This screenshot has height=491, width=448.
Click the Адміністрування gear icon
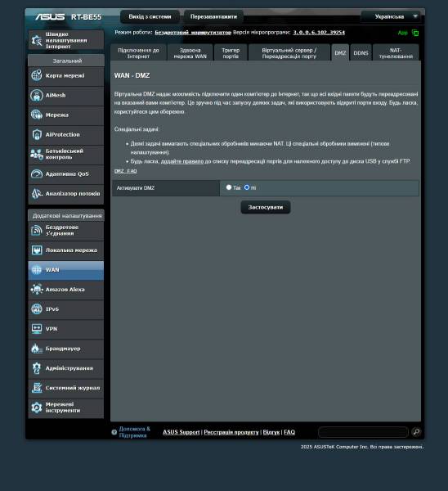click(x=37, y=368)
